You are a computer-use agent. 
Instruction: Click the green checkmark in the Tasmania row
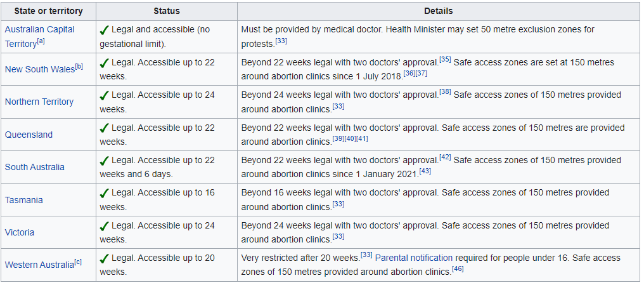pos(105,192)
